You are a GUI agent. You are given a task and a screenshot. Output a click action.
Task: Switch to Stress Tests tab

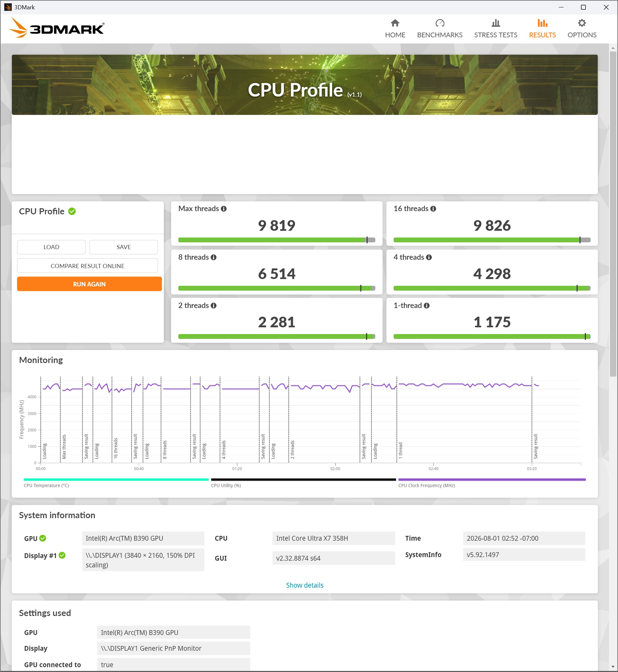coord(496,29)
